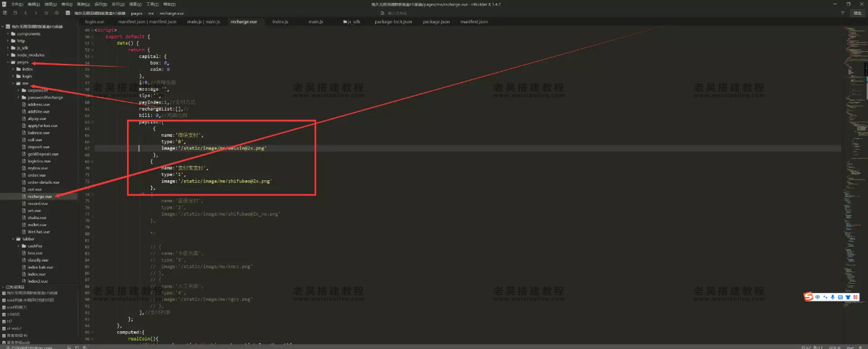Open balance.vue in the file tree
Screen dimensions: 868x349
[x=39, y=133]
